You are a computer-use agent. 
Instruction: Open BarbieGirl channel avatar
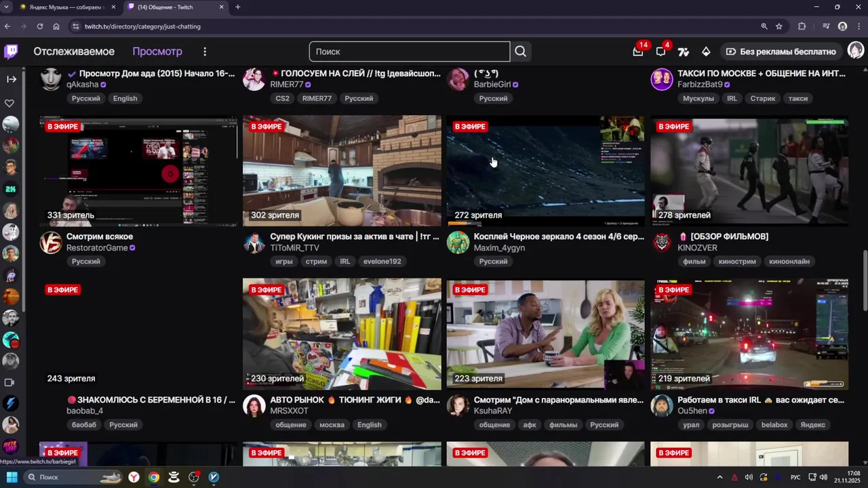(x=458, y=79)
